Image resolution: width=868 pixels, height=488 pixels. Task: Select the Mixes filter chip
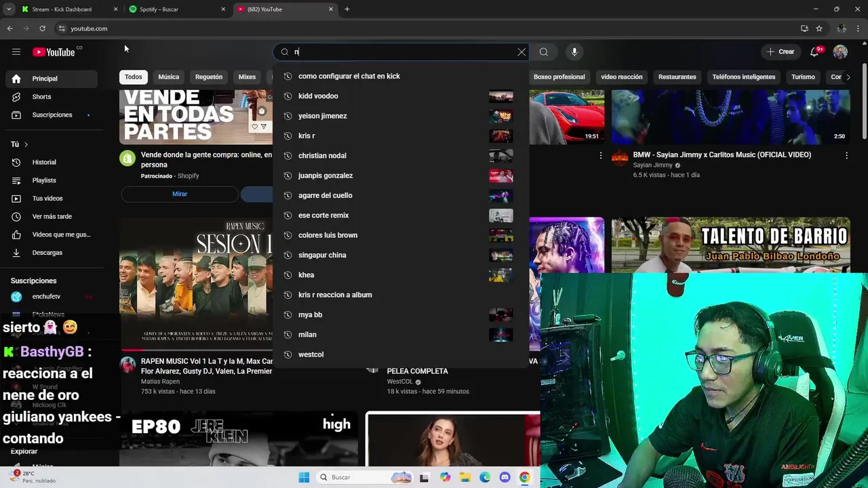point(247,77)
